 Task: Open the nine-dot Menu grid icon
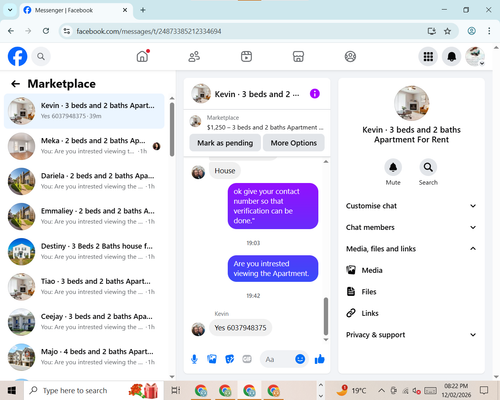coord(428,56)
